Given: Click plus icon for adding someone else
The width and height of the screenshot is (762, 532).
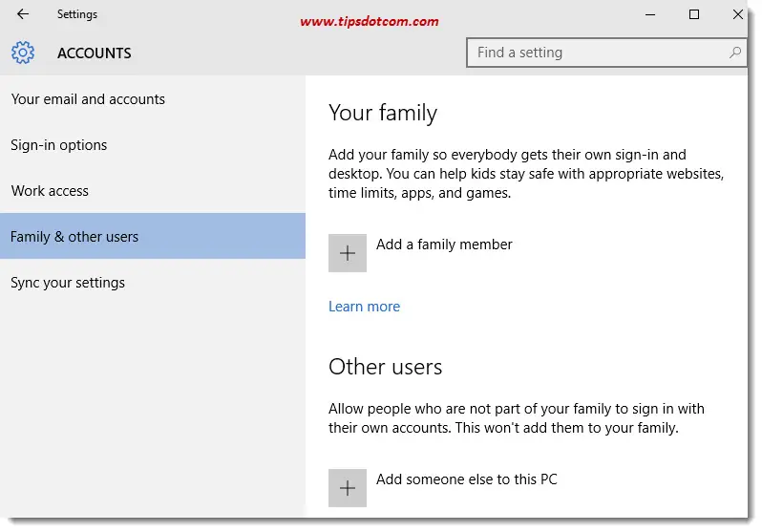Looking at the screenshot, I should [x=348, y=488].
